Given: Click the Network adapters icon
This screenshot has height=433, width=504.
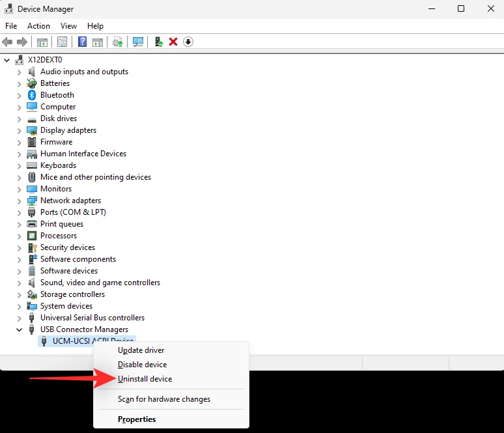Looking at the screenshot, I should pyautogui.click(x=32, y=201).
